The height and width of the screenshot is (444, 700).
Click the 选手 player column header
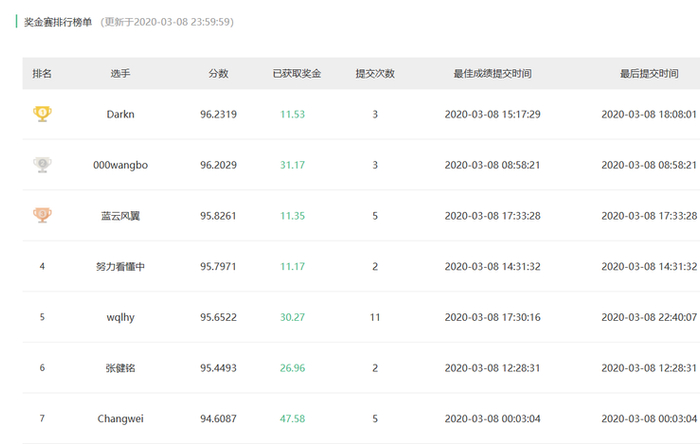pyautogui.click(x=120, y=74)
